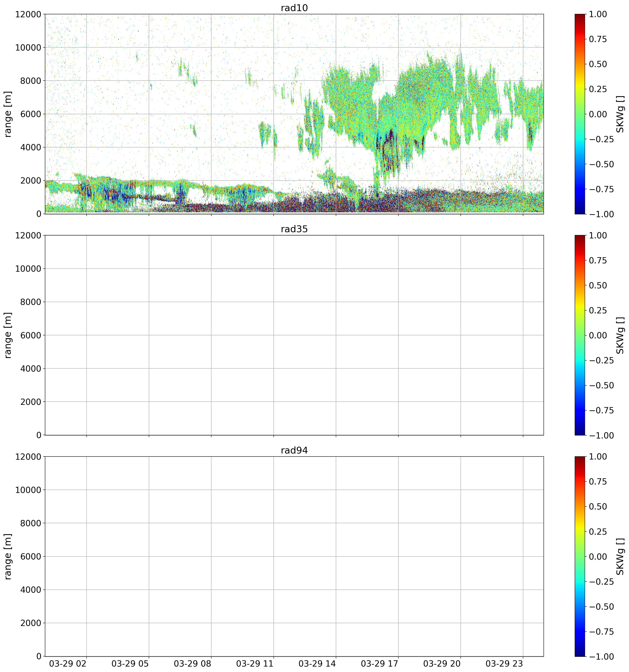Click the rad10 SKWg colorbar gradient
Viewport: 629px width, 672px height.
[579, 114]
